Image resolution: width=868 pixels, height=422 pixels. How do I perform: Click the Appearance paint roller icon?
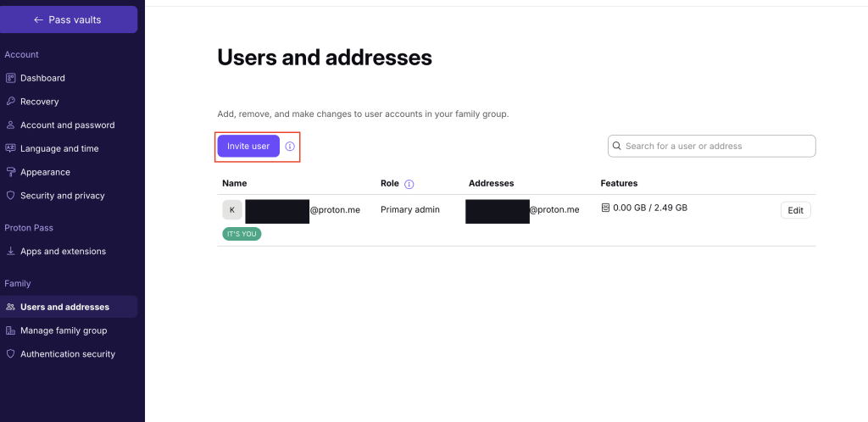11,172
